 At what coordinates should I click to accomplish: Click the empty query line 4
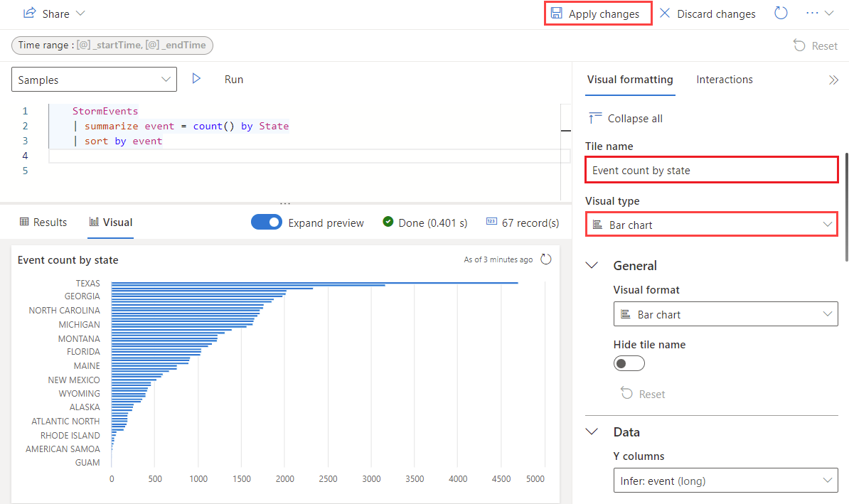[x=309, y=156]
